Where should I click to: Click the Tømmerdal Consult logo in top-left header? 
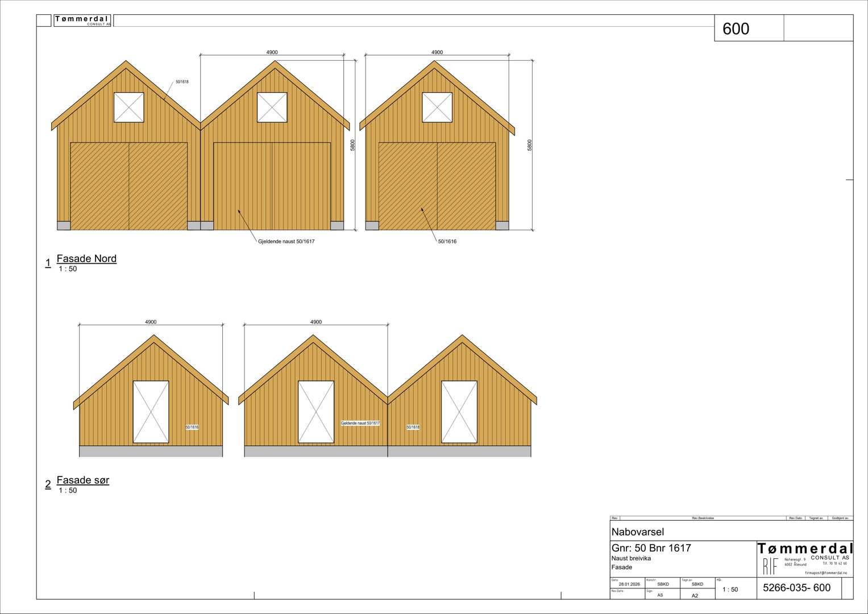pyautogui.click(x=82, y=20)
